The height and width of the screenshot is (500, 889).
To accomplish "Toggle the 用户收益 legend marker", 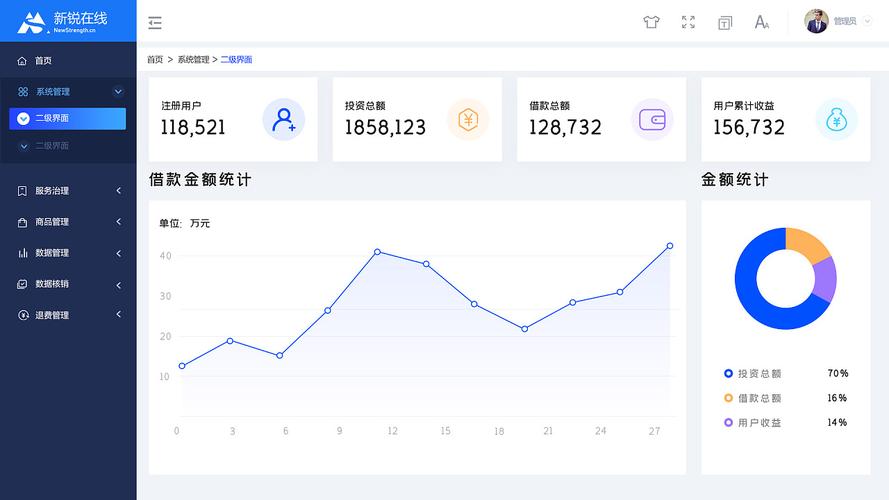I will click(x=729, y=422).
